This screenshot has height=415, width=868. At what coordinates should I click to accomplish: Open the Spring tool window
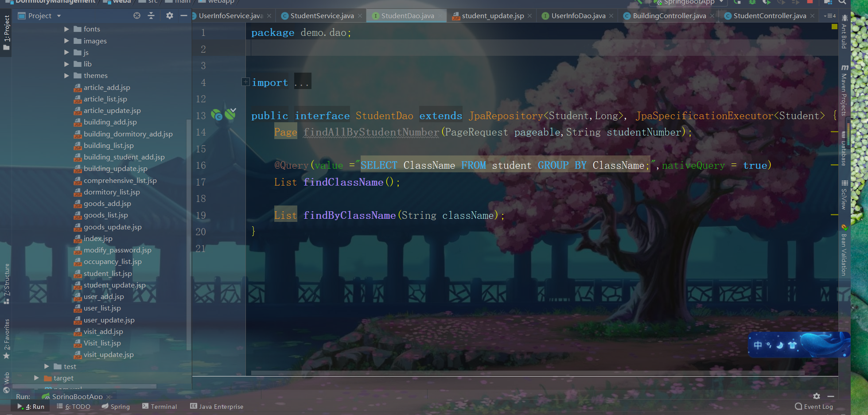116,407
